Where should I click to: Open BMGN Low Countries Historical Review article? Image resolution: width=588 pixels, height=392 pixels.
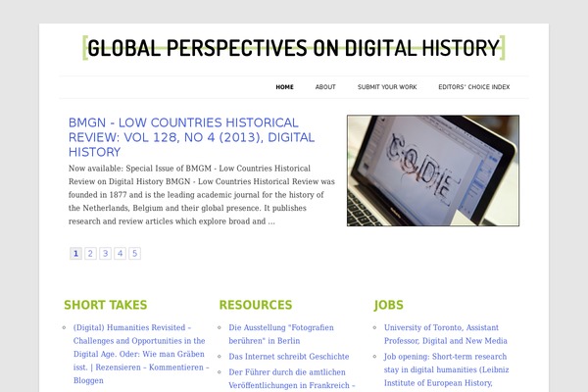(x=191, y=137)
